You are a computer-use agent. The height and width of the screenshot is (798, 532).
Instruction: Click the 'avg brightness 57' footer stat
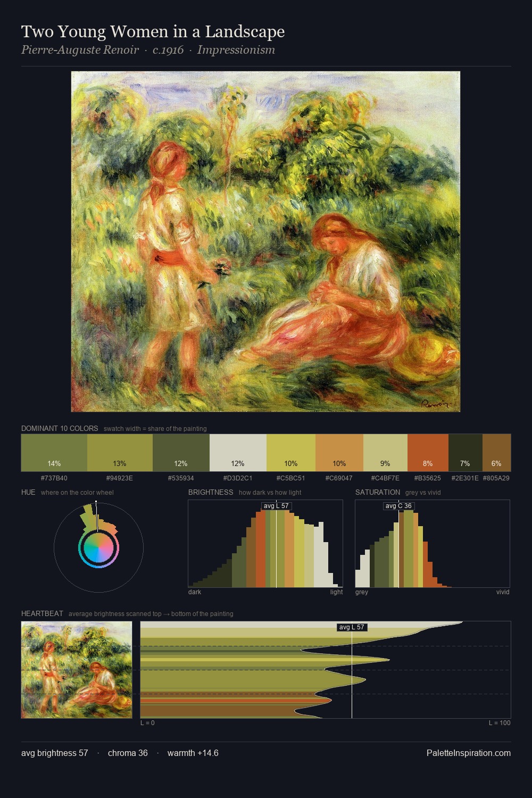pyautogui.click(x=55, y=753)
